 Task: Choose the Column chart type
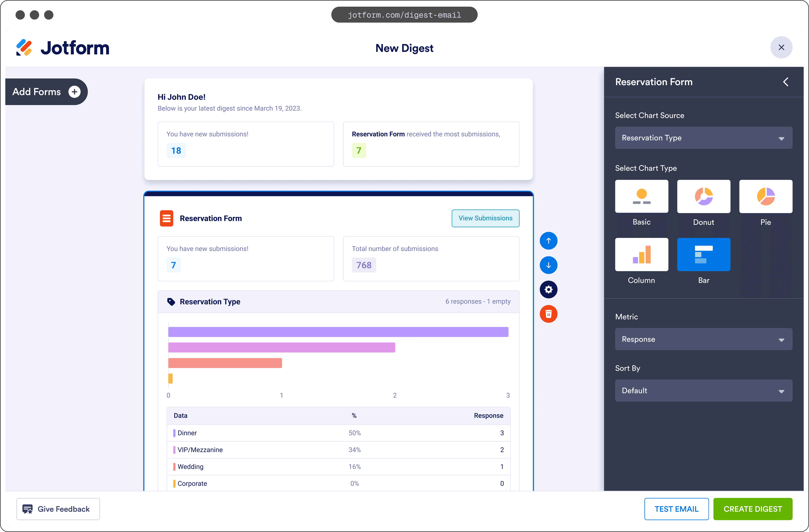(x=641, y=255)
